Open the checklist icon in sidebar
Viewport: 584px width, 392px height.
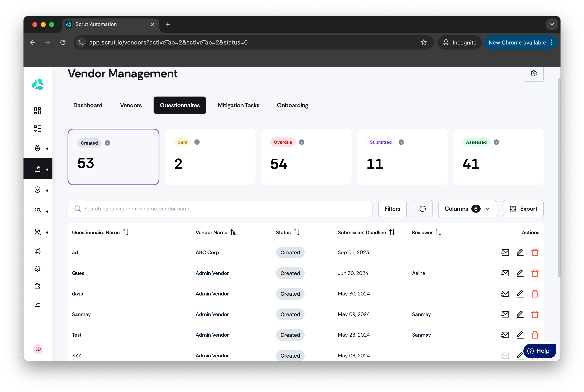38,128
